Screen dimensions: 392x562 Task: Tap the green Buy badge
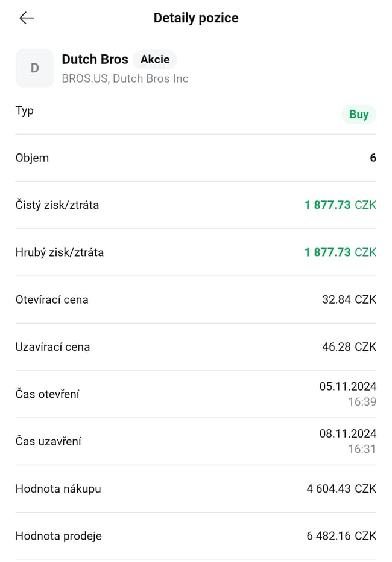pos(359,114)
